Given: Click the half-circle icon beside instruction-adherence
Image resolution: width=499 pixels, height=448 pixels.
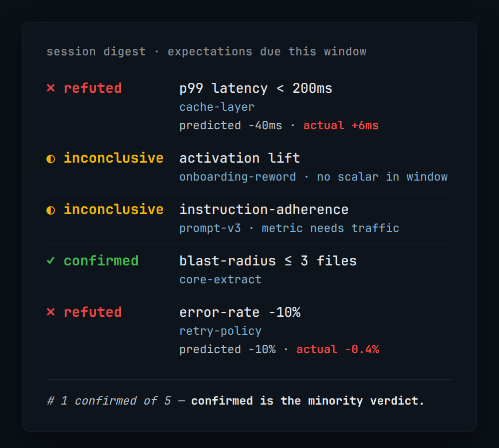Looking at the screenshot, I should point(50,210).
